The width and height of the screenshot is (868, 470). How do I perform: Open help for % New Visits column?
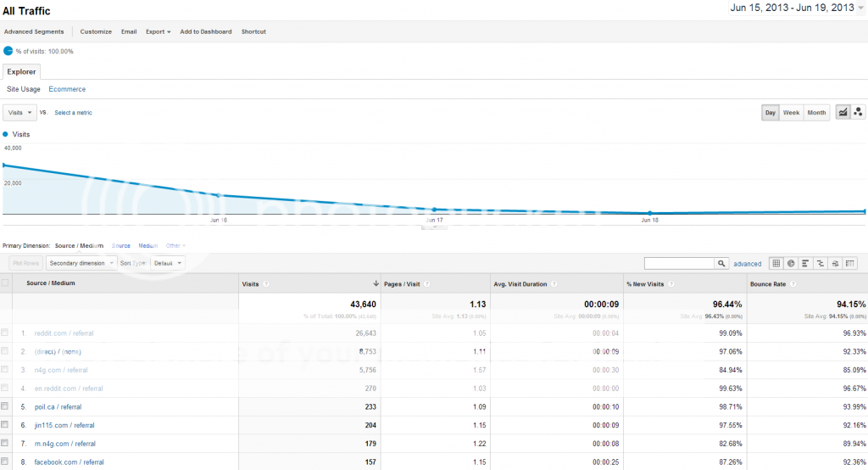[x=671, y=283]
